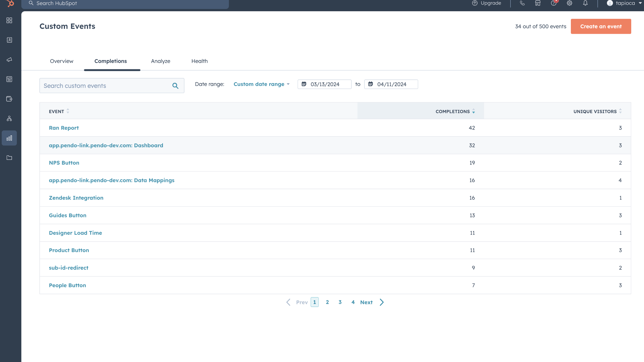Click the search magnifier in custom events
The width and height of the screenshot is (644, 362).
[x=175, y=86]
